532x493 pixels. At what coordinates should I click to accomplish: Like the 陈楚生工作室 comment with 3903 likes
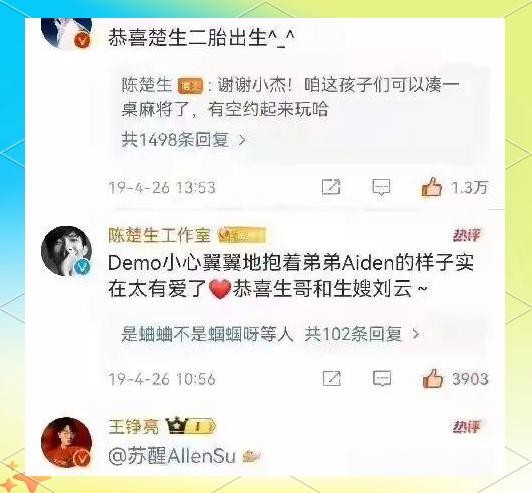tap(433, 378)
